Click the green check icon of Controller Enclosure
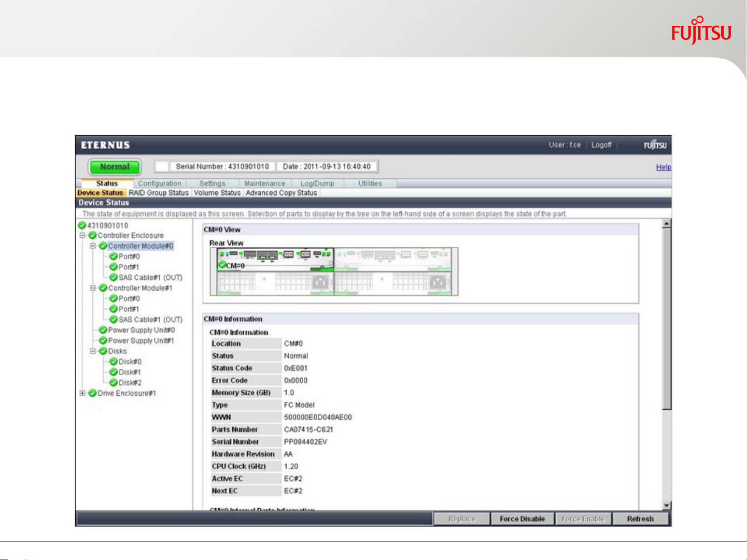The image size is (747, 560). [93, 236]
